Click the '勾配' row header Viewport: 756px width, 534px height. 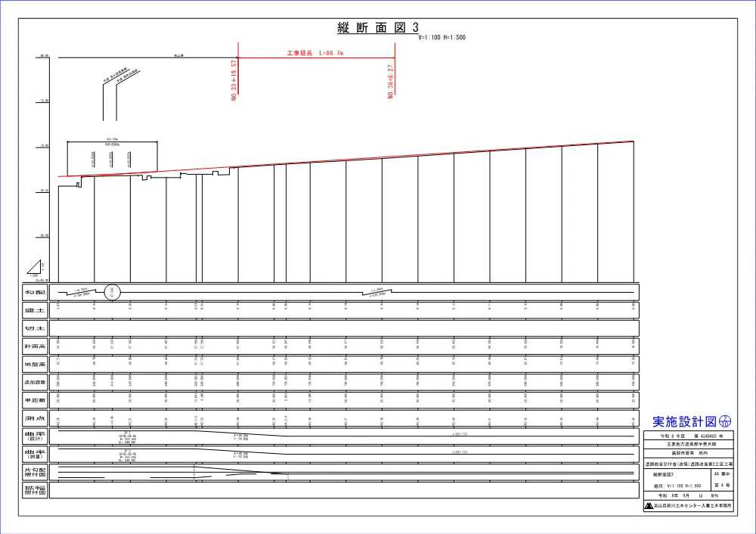[x=36, y=293]
